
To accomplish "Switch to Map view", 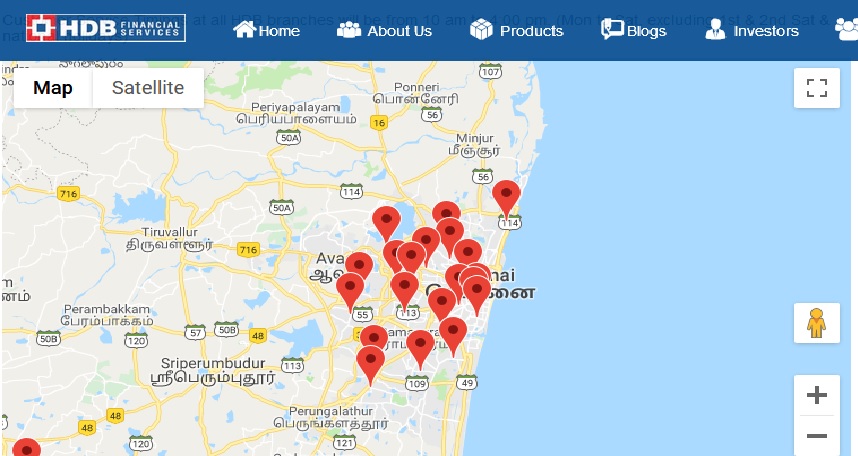I will coord(53,88).
